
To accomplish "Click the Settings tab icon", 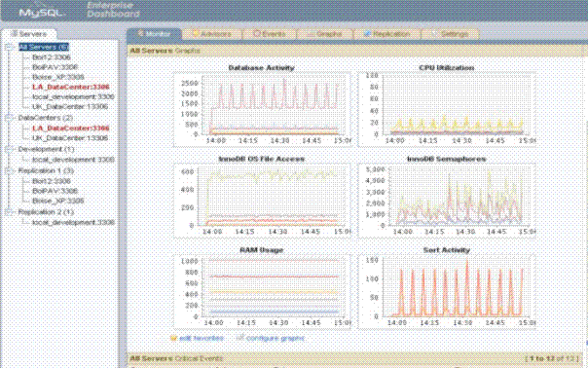I will (434, 33).
